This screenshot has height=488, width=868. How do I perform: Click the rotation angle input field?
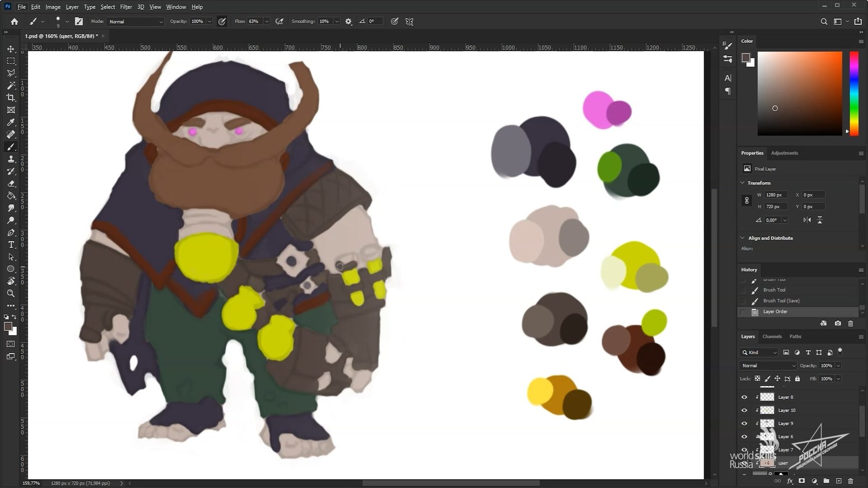pos(773,220)
